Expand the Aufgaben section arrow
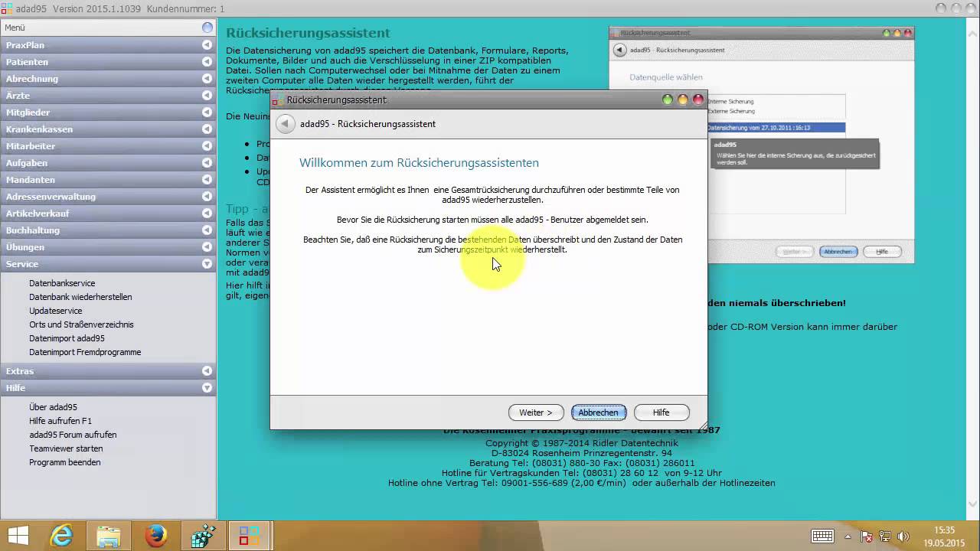This screenshot has width=980, height=551. [x=207, y=163]
